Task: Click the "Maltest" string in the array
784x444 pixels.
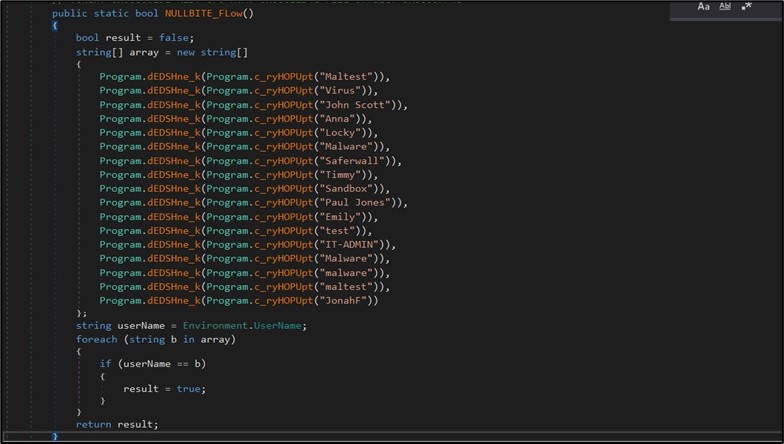Action: coord(348,76)
